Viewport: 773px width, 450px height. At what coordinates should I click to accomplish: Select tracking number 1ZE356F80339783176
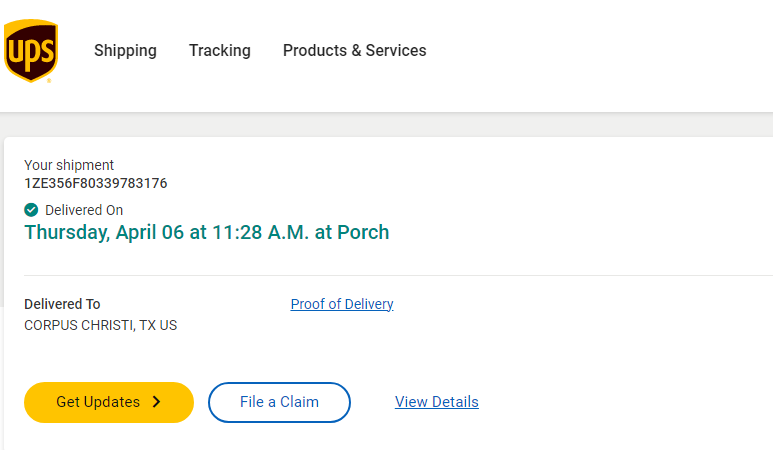tap(96, 183)
